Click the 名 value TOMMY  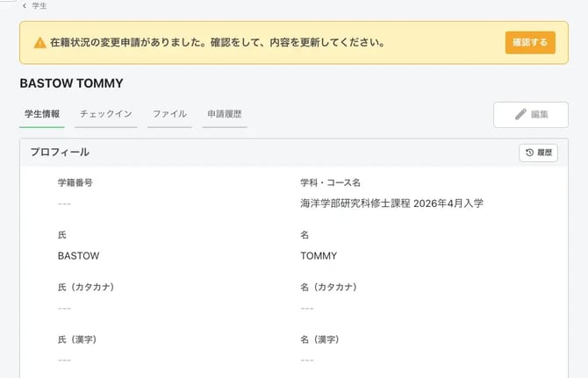click(319, 256)
